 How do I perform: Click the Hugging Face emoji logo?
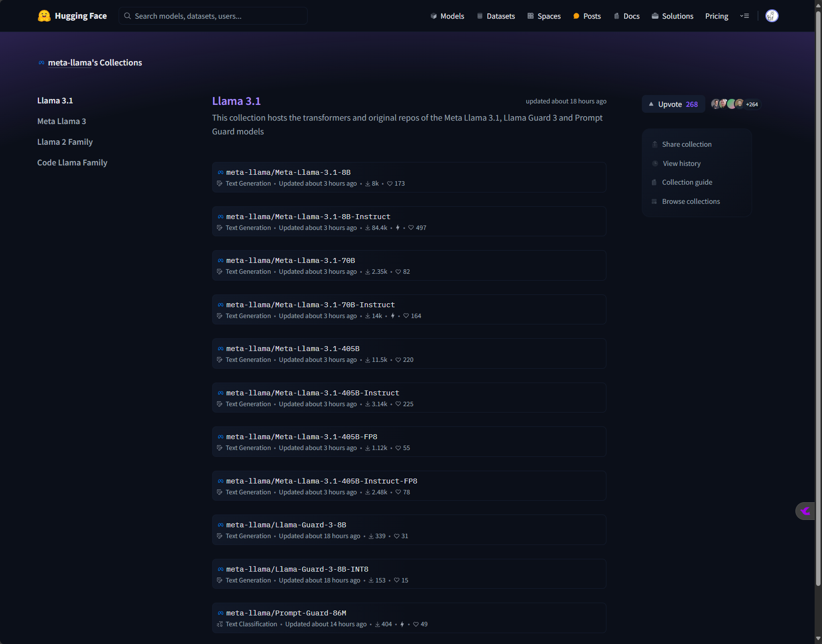pyautogui.click(x=44, y=16)
